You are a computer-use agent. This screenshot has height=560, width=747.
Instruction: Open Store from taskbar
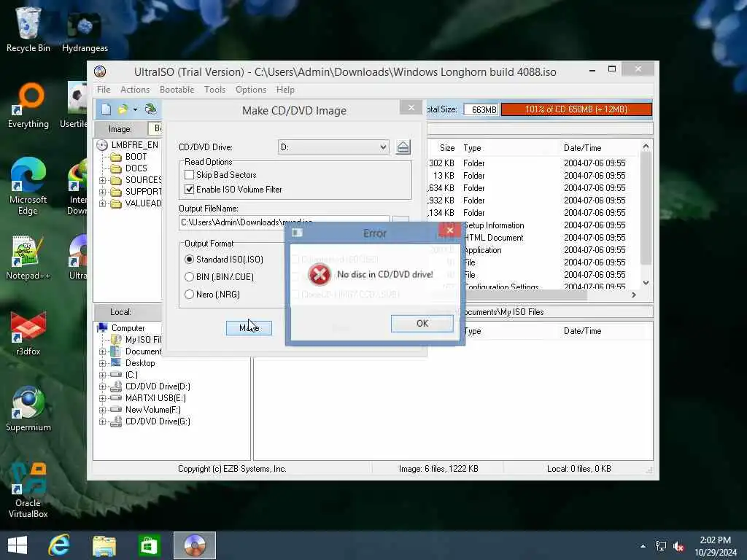coord(149,545)
